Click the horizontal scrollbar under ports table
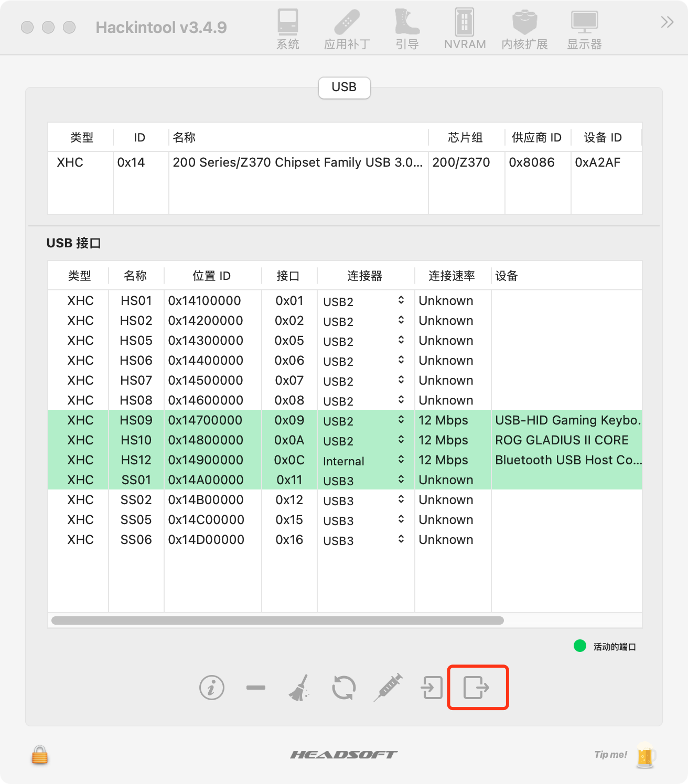The height and width of the screenshot is (784, 688). [277, 620]
